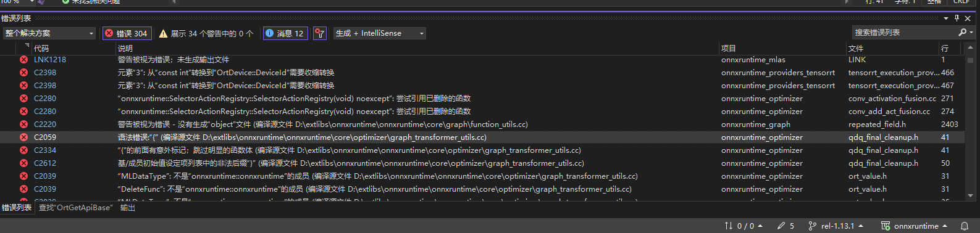Open the notifications bell icon

965,226
